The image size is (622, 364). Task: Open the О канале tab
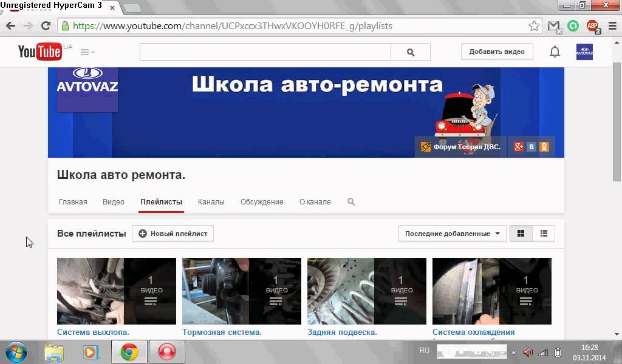315,201
